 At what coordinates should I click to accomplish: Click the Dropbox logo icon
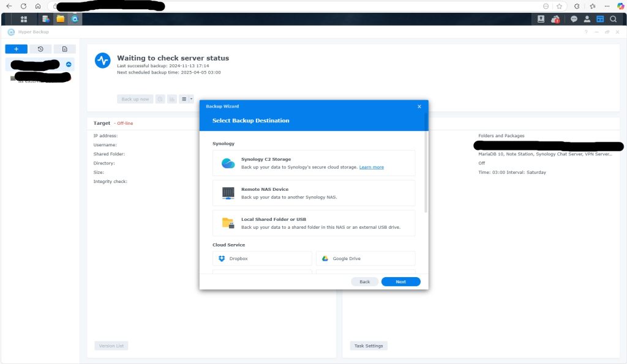(222, 259)
